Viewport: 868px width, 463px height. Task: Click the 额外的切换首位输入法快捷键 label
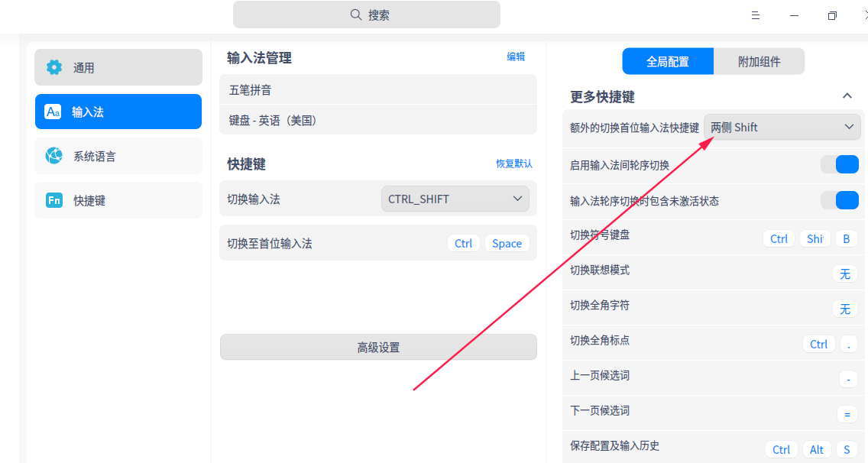tap(634, 128)
